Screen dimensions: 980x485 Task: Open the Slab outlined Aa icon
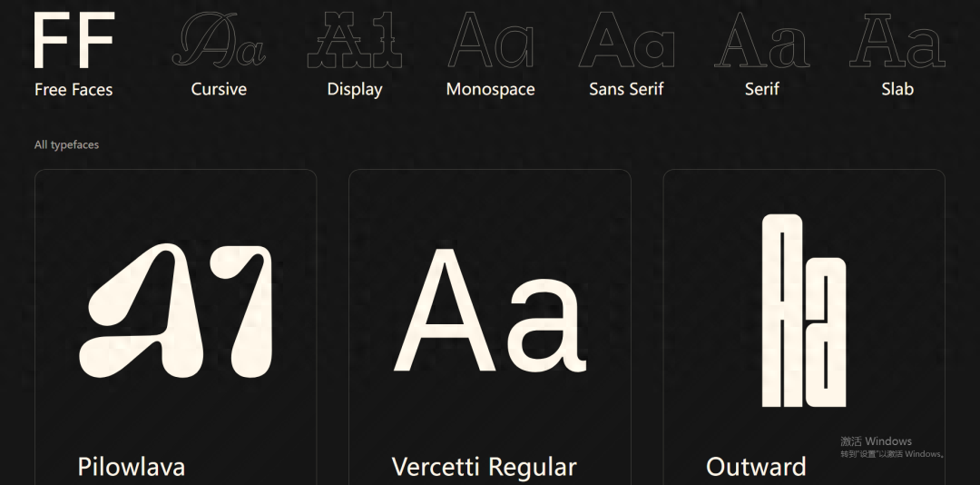[x=897, y=41]
